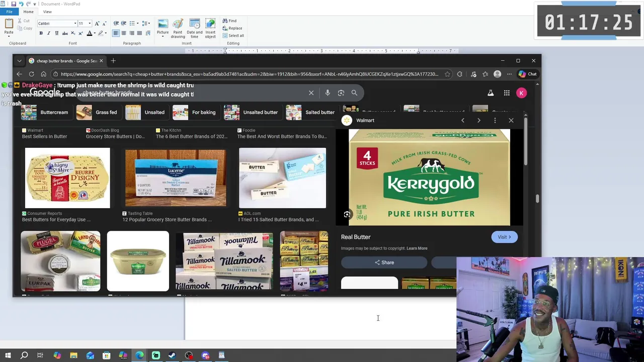The width and height of the screenshot is (644, 362).
Task: Open text color dropdown arrow
Action: [x=94, y=33]
